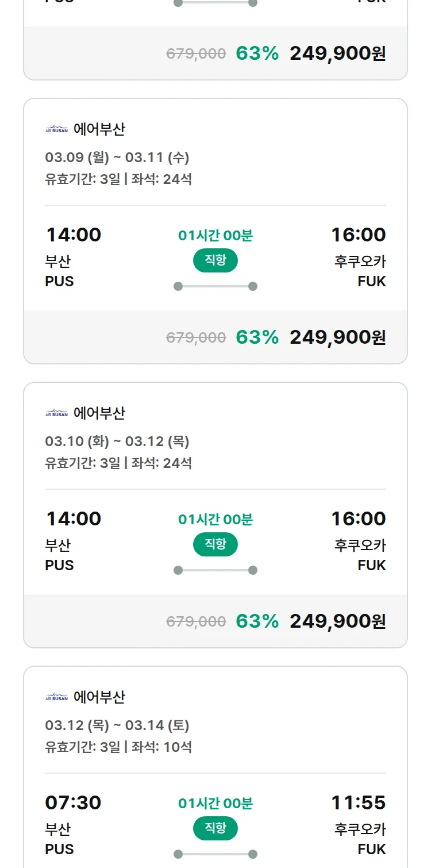The height and width of the screenshot is (868, 431).
Task: Click 에어부산 airline name on 03.09 flight
Action: coord(99,129)
